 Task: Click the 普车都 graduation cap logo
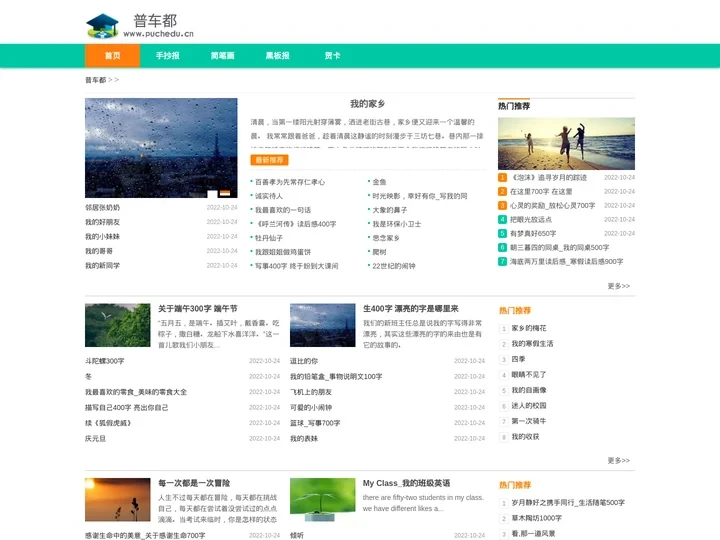pyautogui.click(x=103, y=26)
